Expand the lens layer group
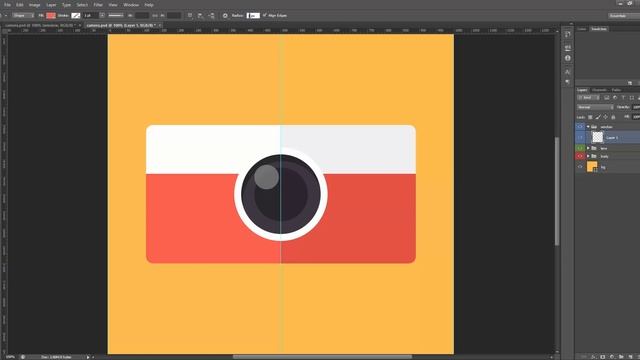640x360 pixels. [588, 148]
